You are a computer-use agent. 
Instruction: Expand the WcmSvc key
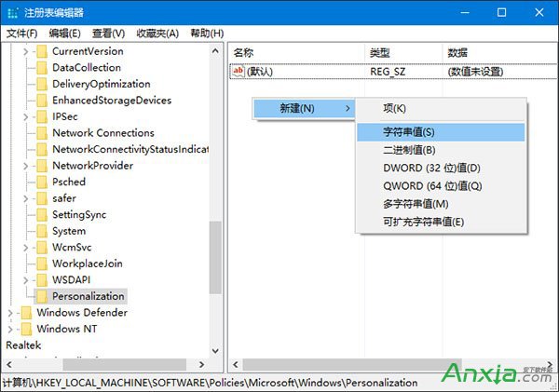pyautogui.click(x=25, y=248)
